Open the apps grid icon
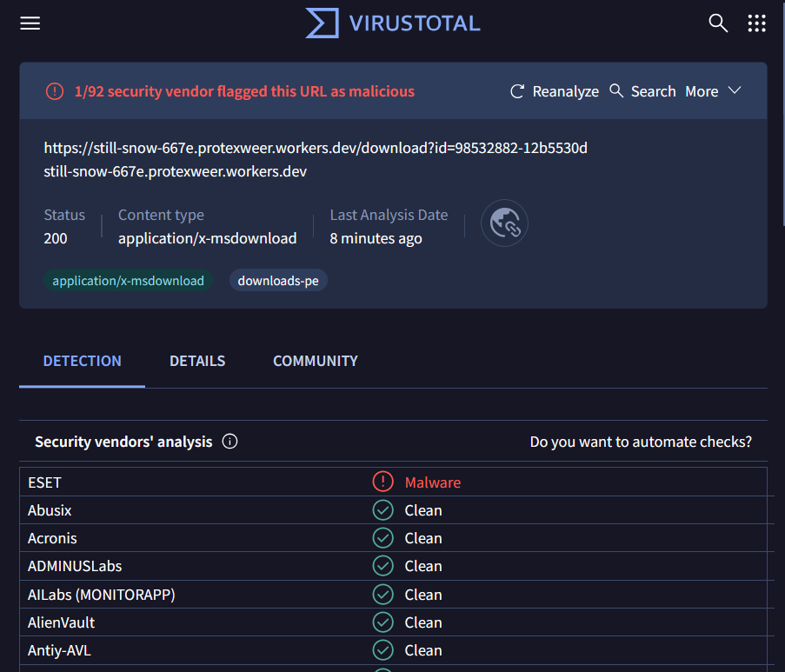This screenshot has width=785, height=672. 756,23
